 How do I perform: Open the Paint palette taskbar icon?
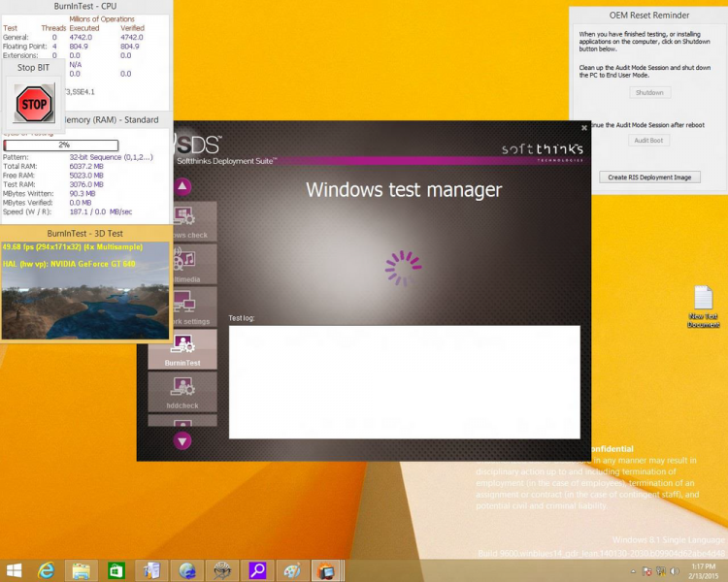[292, 570]
